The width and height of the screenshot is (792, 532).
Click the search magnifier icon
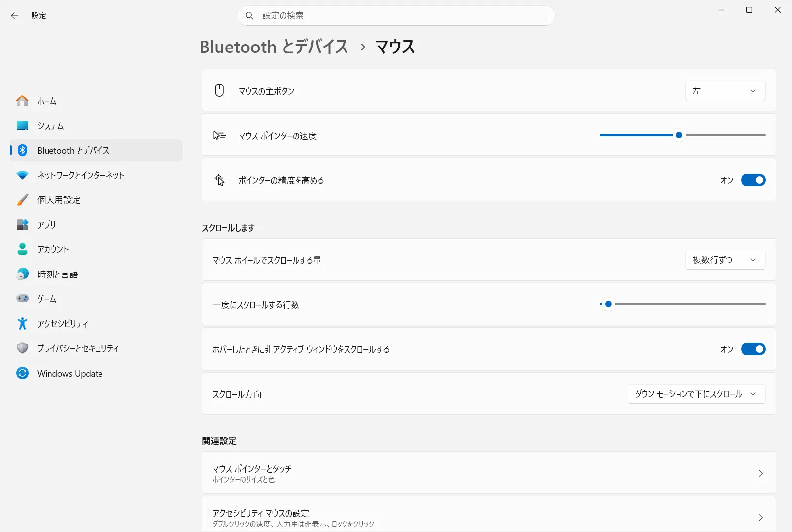(250, 16)
